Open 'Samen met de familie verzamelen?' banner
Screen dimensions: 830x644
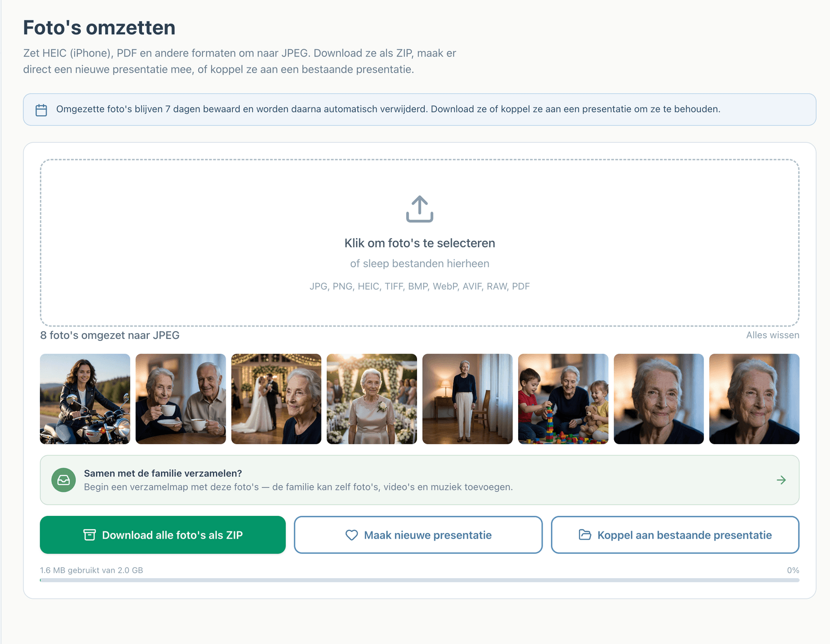point(420,480)
